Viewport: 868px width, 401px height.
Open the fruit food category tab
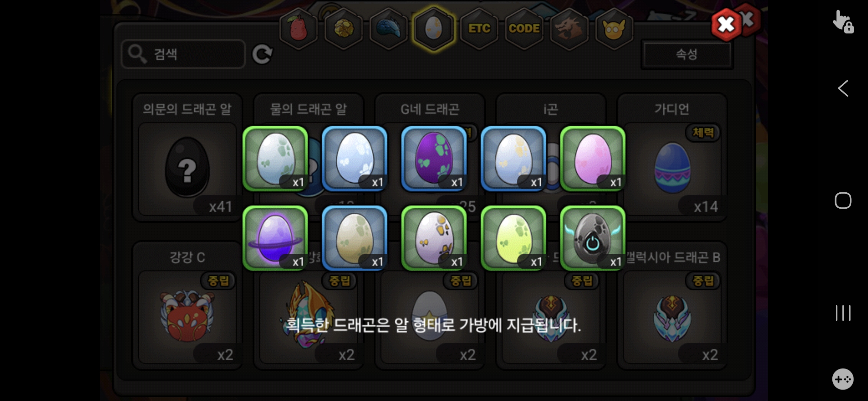tap(299, 29)
